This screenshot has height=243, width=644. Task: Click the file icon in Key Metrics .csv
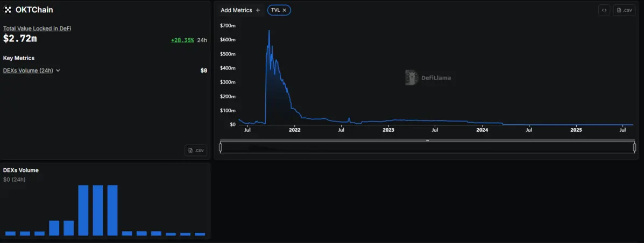pos(190,151)
